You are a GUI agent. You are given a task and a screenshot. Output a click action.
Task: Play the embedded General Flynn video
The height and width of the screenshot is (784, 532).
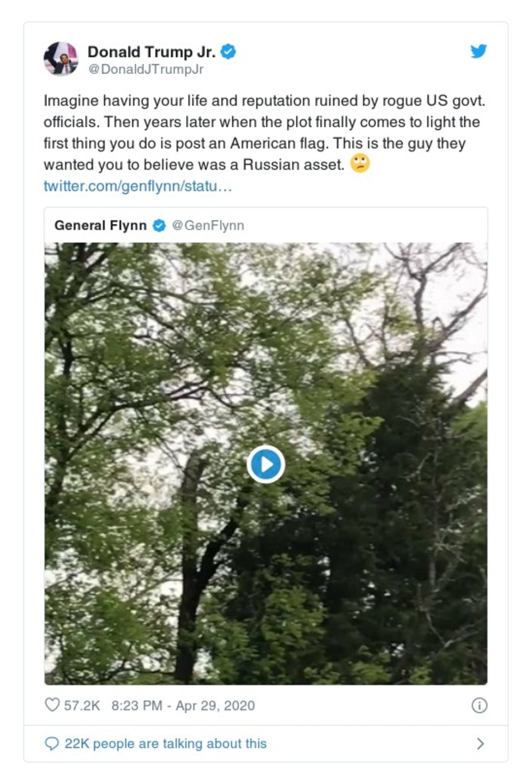point(266,464)
